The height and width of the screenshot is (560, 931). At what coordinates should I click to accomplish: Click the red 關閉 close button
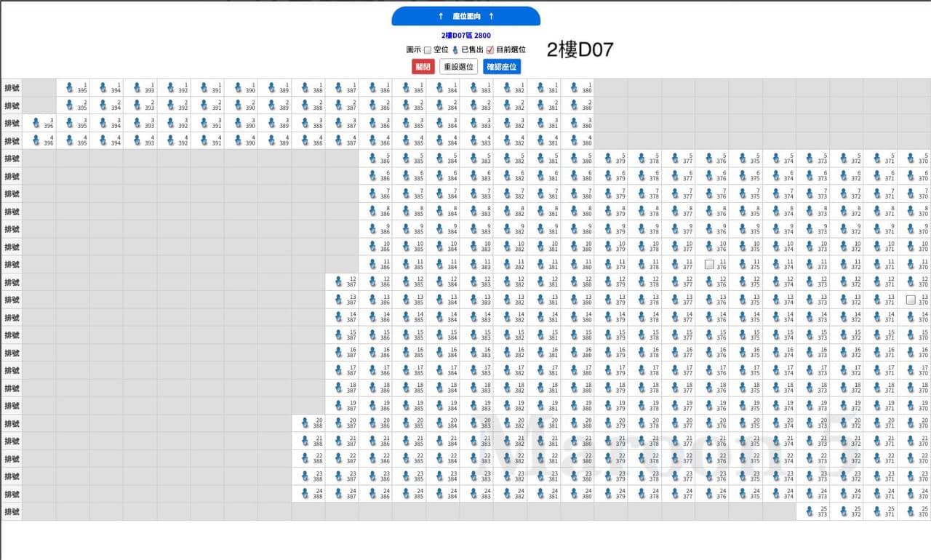pyautogui.click(x=423, y=67)
